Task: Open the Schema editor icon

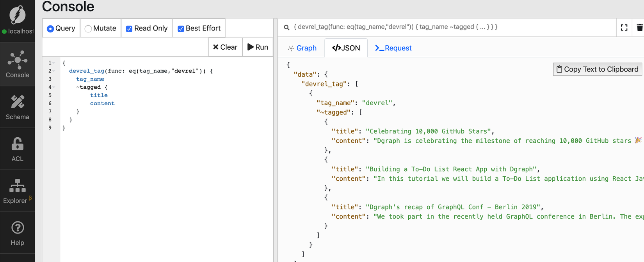Action: [x=18, y=102]
